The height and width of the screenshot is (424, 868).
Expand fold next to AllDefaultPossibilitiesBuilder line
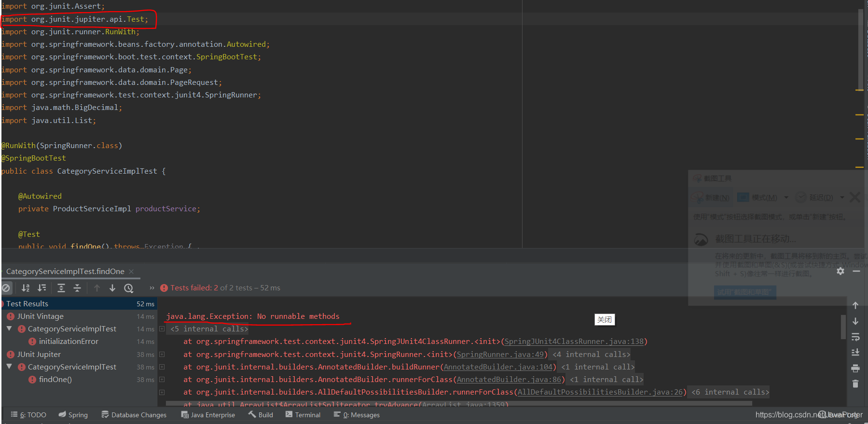click(162, 392)
